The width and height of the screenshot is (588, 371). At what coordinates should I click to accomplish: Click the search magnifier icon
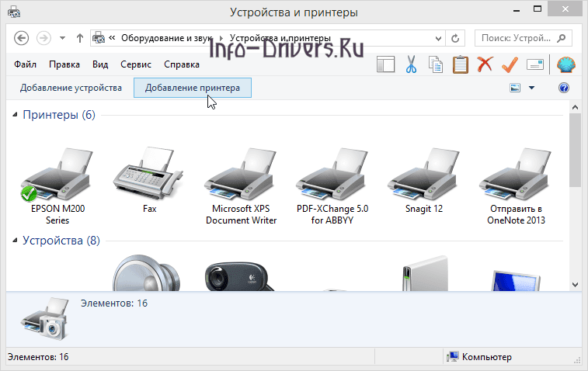coord(562,38)
